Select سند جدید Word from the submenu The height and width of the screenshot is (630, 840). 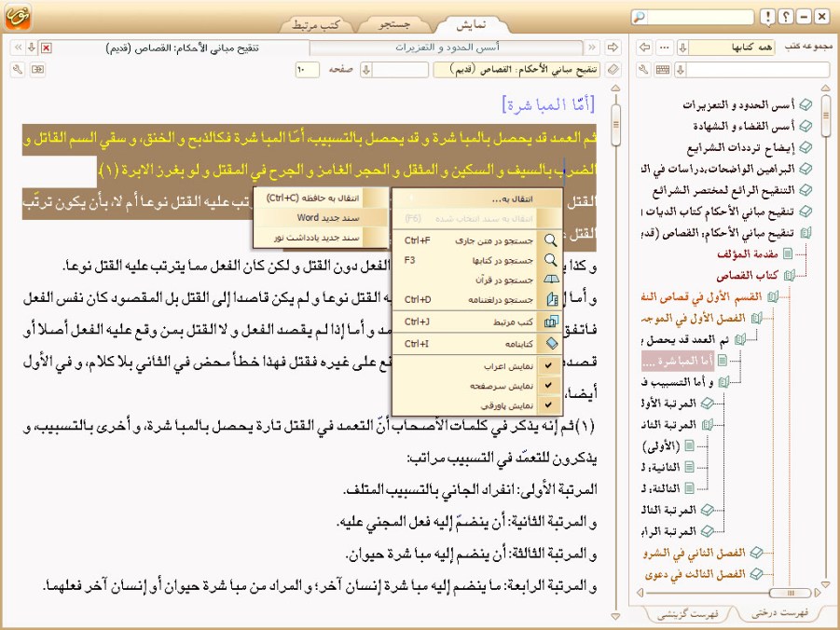(x=308, y=218)
